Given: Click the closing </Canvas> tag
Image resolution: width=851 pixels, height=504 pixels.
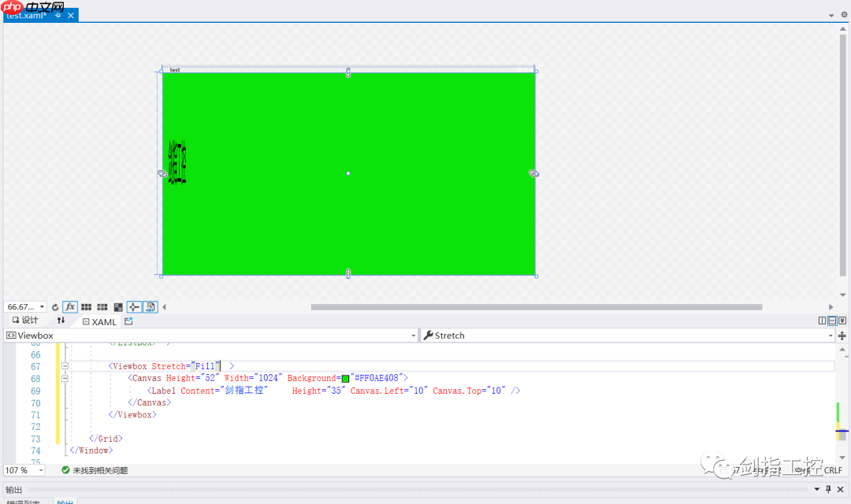Looking at the screenshot, I should [x=149, y=402].
